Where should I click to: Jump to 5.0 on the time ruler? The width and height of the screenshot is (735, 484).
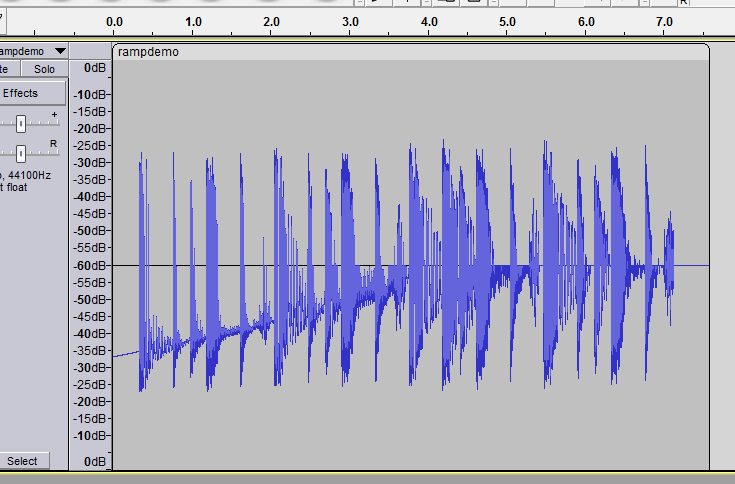pyautogui.click(x=507, y=21)
